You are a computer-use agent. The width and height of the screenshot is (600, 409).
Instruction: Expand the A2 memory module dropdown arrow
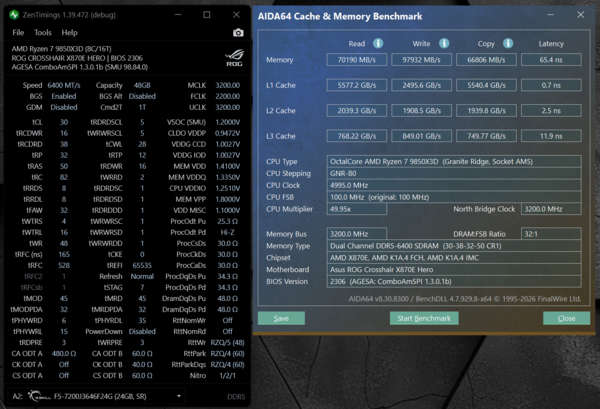[179, 396]
